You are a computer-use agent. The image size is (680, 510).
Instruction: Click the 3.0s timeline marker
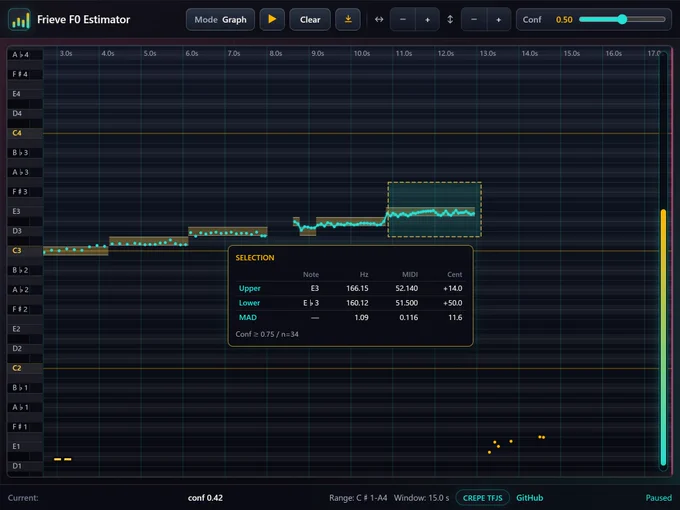[66, 53]
